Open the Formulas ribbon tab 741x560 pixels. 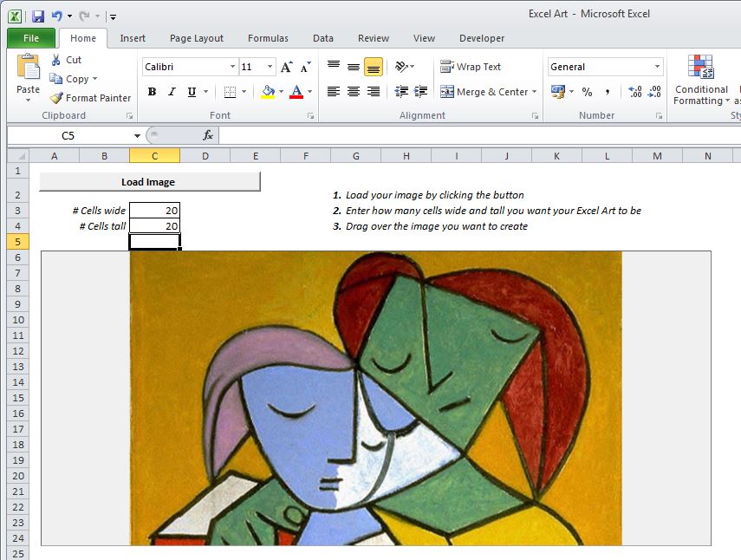tap(268, 38)
